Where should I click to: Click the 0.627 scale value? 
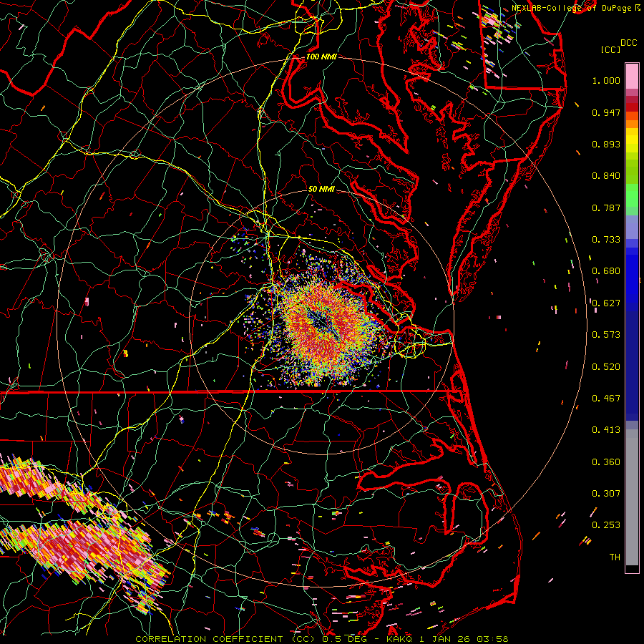point(606,303)
